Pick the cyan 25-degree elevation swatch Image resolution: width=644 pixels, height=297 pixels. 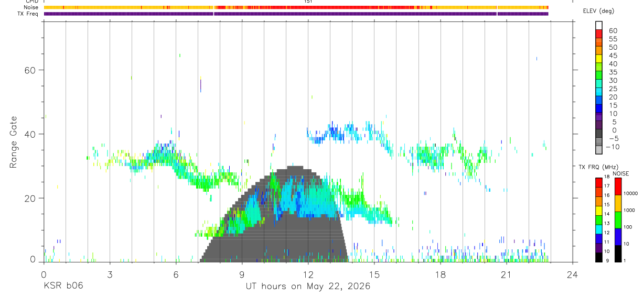pyautogui.click(x=599, y=92)
